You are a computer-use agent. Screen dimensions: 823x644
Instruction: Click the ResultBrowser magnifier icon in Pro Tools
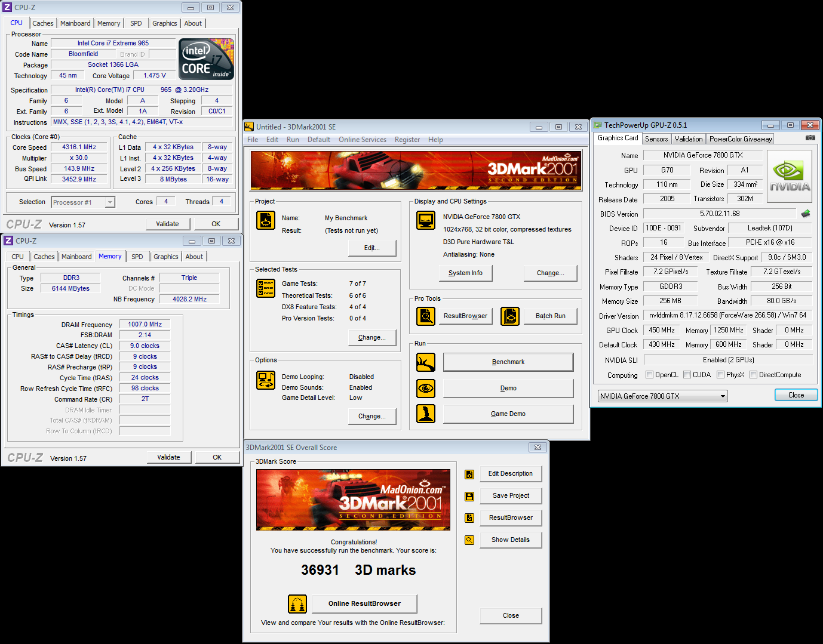[426, 316]
